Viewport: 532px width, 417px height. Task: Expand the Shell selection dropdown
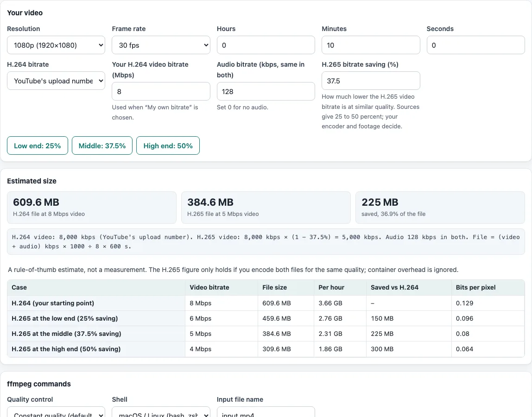(x=161, y=412)
